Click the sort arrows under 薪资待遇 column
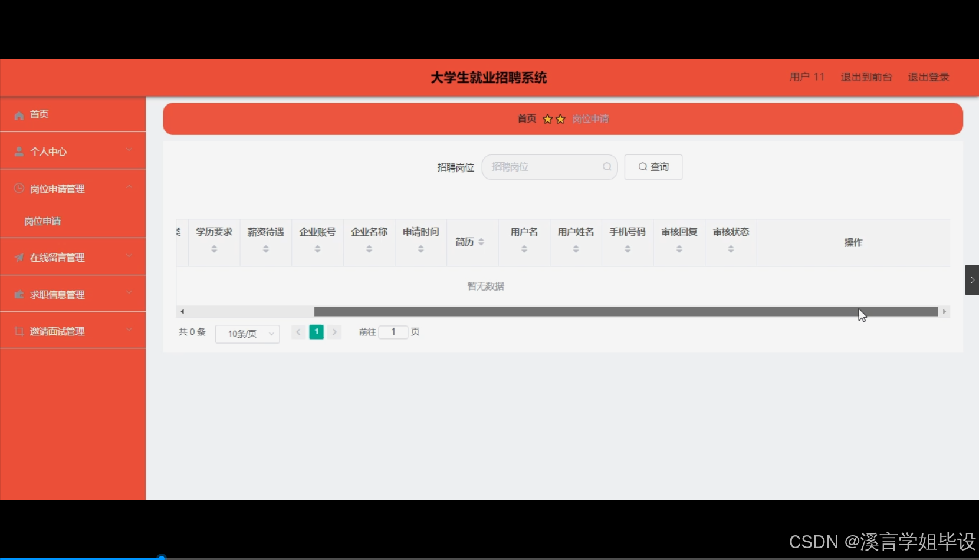This screenshot has width=979, height=560. click(266, 249)
